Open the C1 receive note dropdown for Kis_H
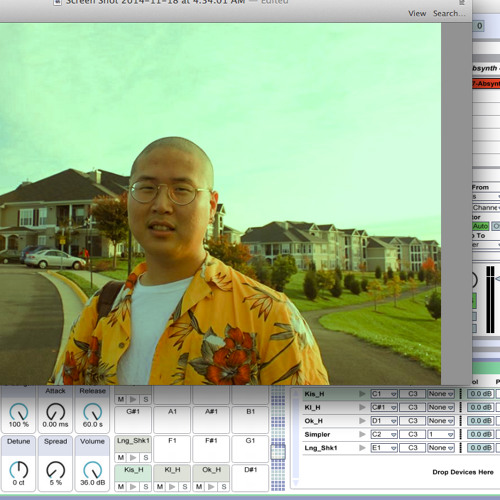The height and width of the screenshot is (500, 500). pyautogui.click(x=384, y=394)
